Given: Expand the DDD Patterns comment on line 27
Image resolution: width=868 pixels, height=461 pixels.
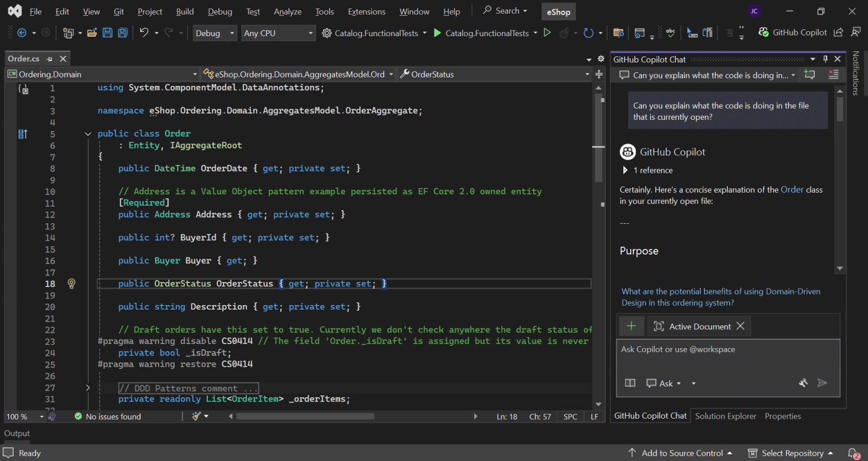Looking at the screenshot, I should coord(88,388).
